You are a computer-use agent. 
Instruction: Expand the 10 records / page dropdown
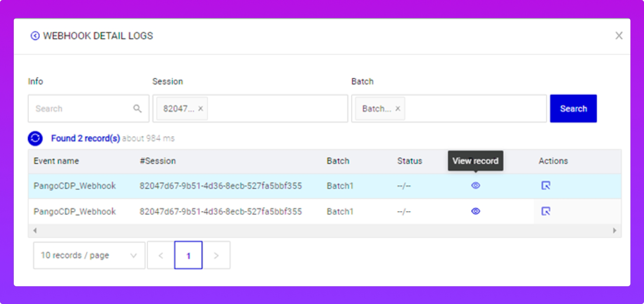point(89,255)
